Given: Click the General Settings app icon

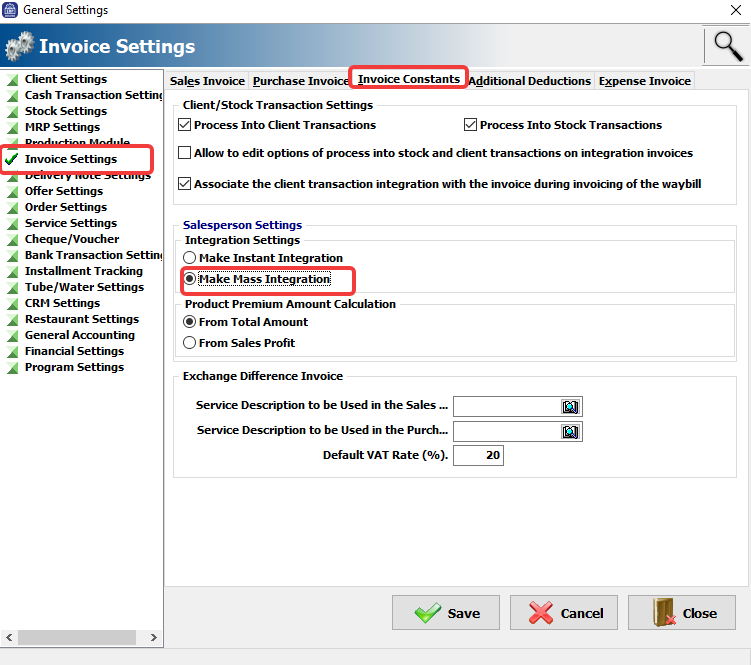Looking at the screenshot, I should coord(10,10).
